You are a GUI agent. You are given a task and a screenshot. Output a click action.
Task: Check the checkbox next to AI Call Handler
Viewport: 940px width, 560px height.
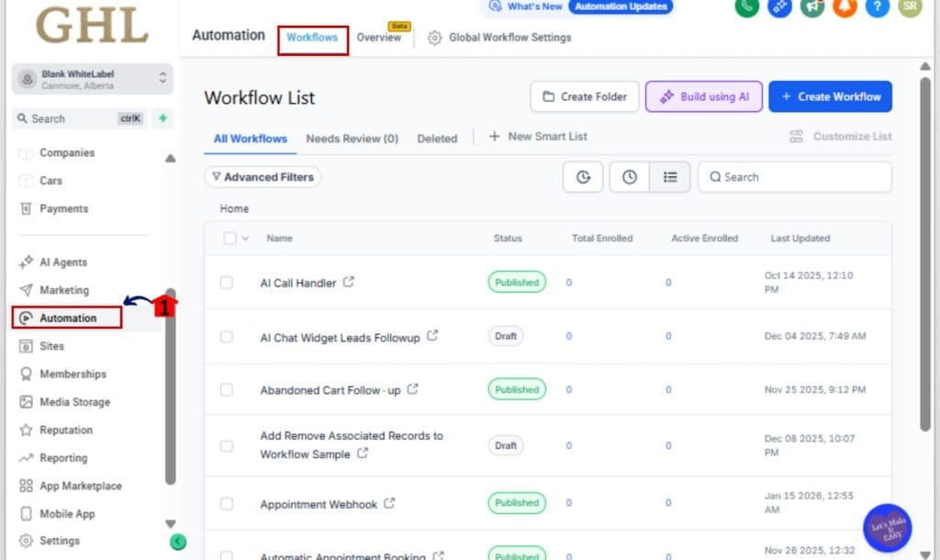tap(226, 282)
